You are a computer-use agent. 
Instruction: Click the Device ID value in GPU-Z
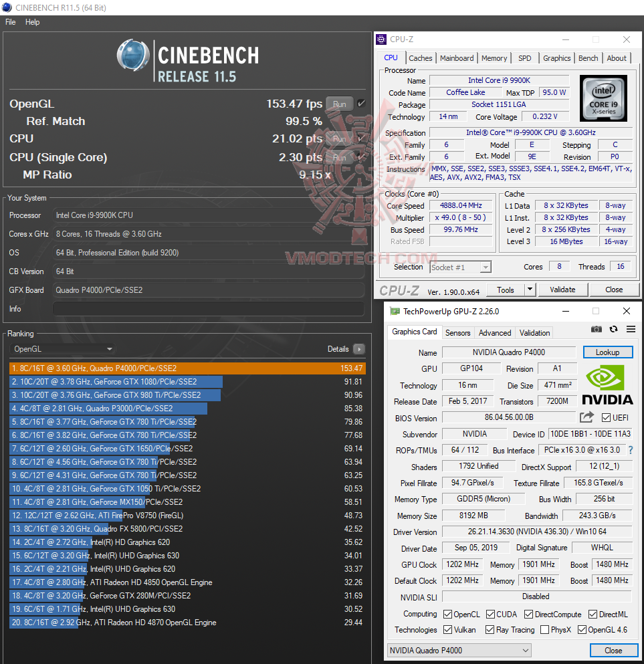click(x=591, y=434)
